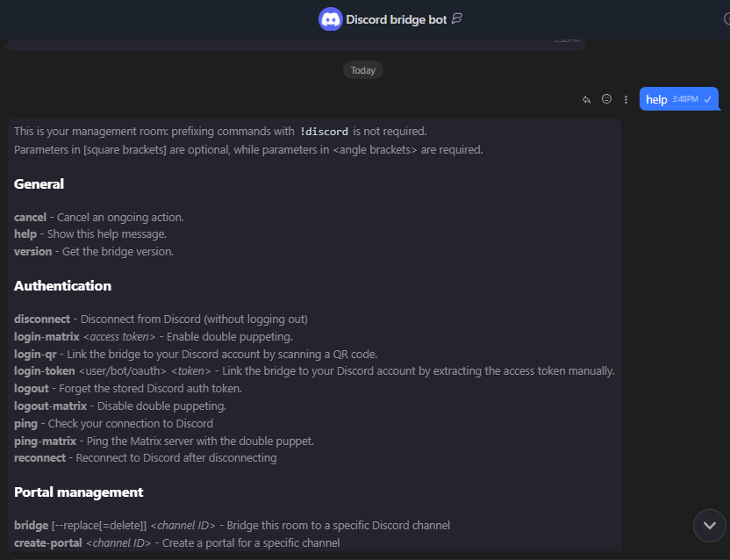Viewport: 730px width, 560px height.
Task: Click the !discord inline code text
Action: click(x=324, y=132)
